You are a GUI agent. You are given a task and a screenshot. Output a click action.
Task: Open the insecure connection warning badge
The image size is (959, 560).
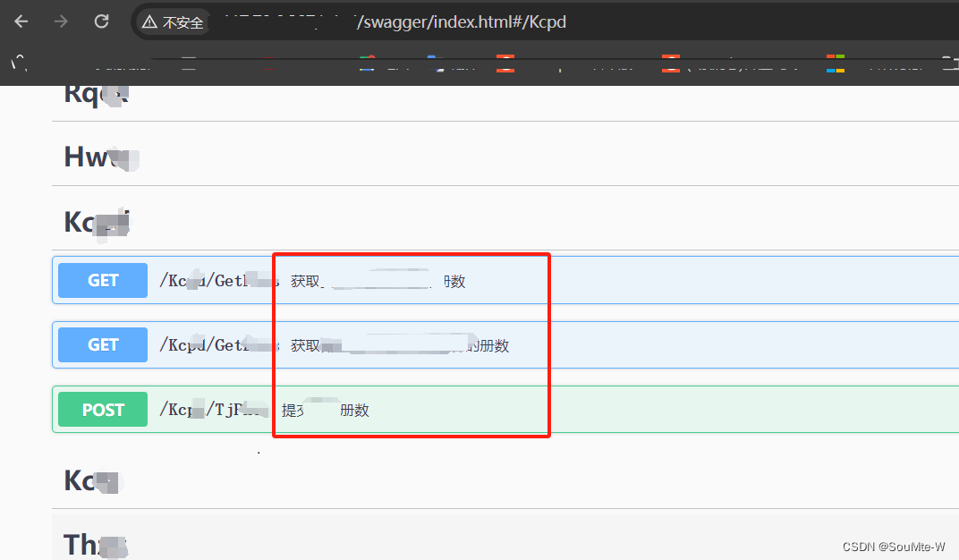point(173,22)
